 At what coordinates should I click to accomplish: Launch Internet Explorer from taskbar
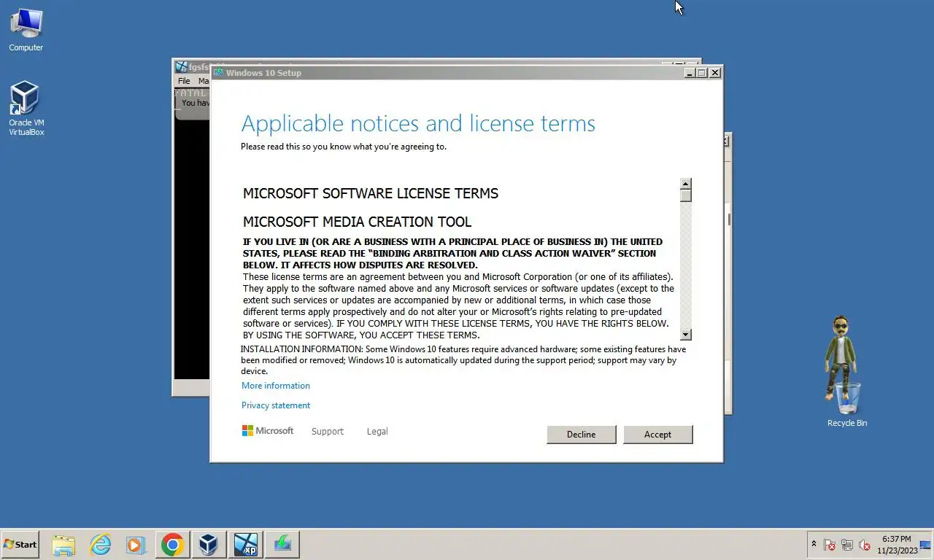coord(100,545)
